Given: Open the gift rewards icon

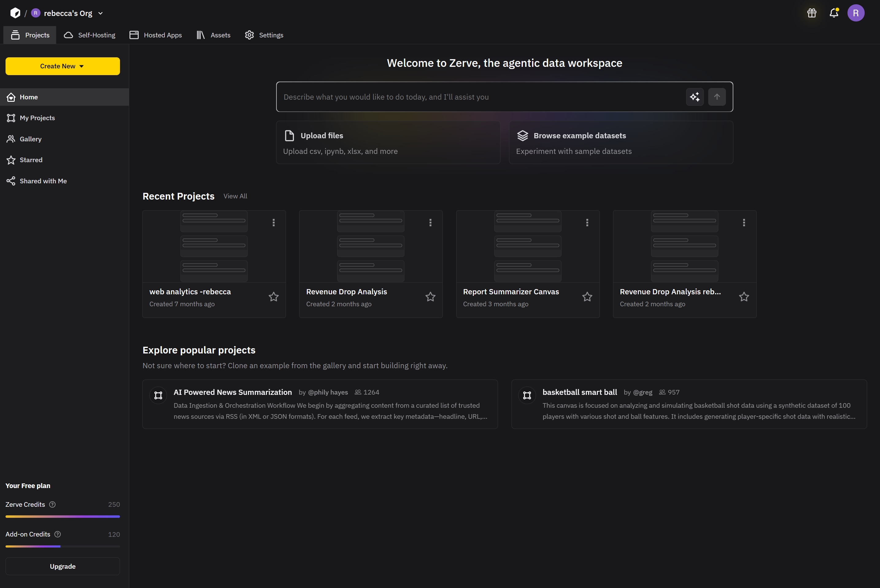Looking at the screenshot, I should [812, 12].
